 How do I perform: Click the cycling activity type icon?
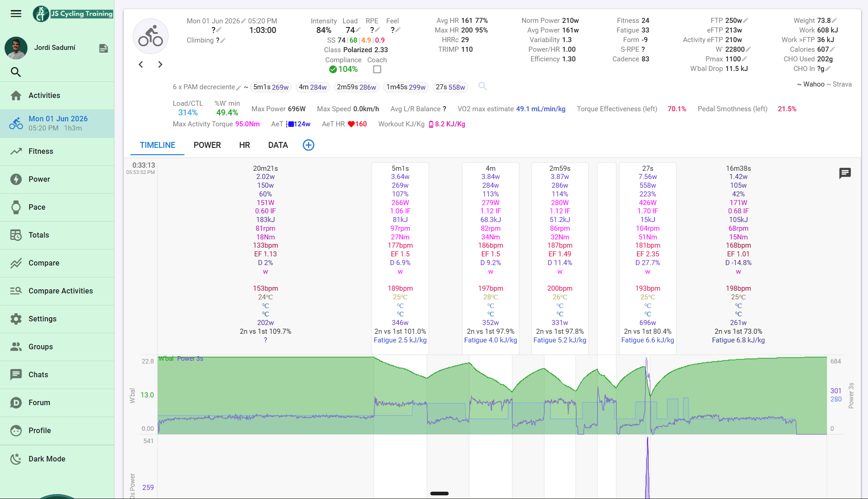coord(151,37)
